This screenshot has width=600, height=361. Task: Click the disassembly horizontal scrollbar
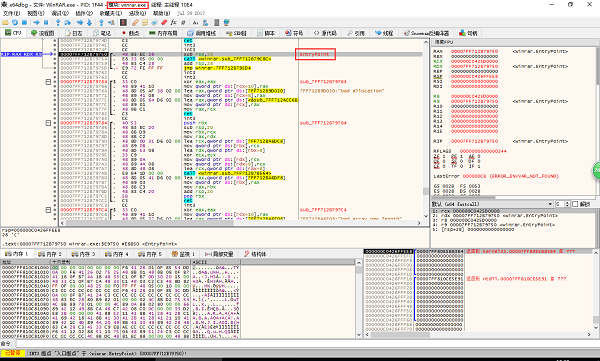[x=240, y=222]
